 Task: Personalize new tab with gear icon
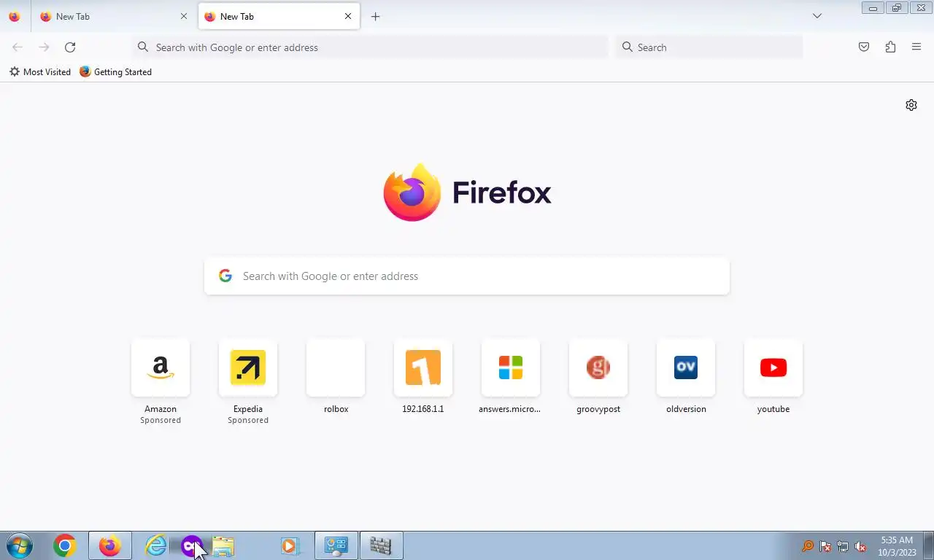(x=911, y=105)
